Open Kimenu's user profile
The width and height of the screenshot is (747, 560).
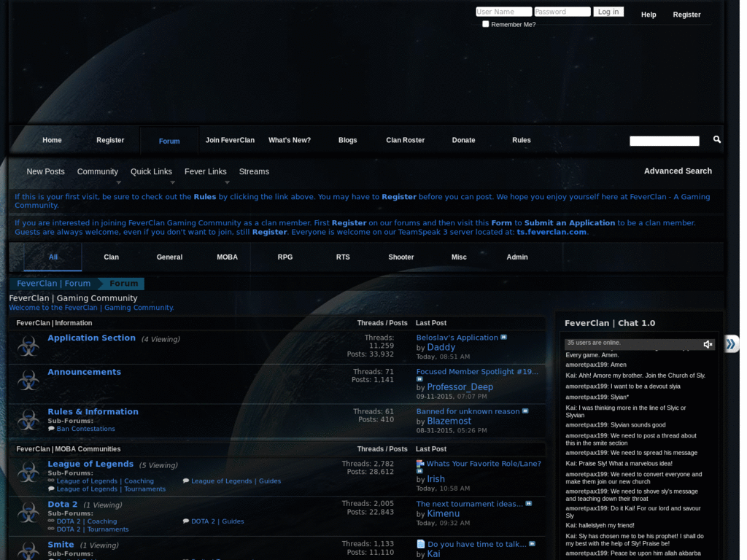coord(443,514)
